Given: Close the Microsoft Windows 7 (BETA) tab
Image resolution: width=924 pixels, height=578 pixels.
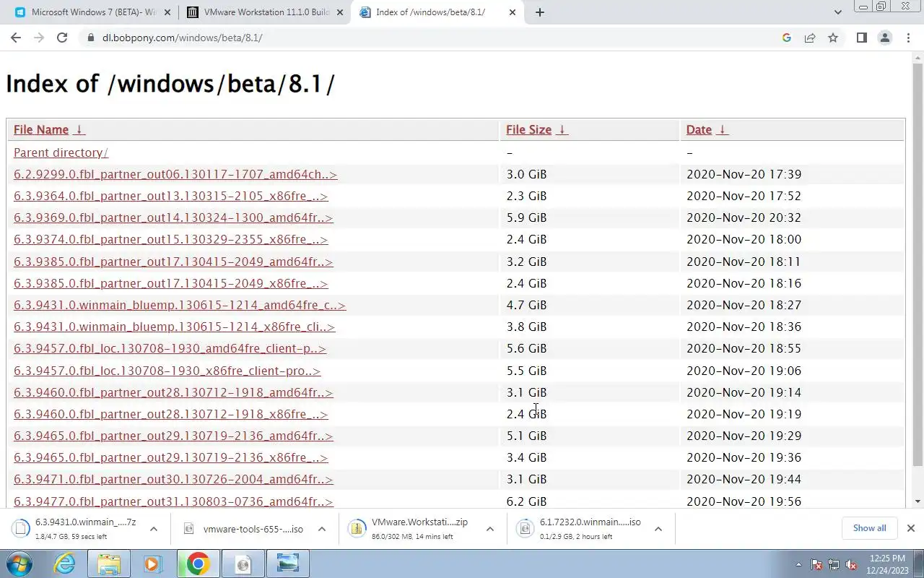Looking at the screenshot, I should [x=168, y=12].
